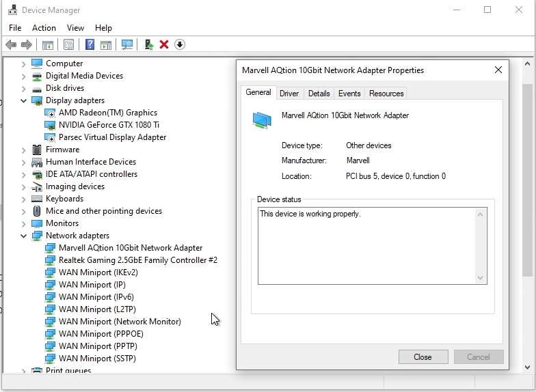This screenshot has height=392, width=536.
Task: Click the Disable device down-arrow icon
Action: (180, 45)
